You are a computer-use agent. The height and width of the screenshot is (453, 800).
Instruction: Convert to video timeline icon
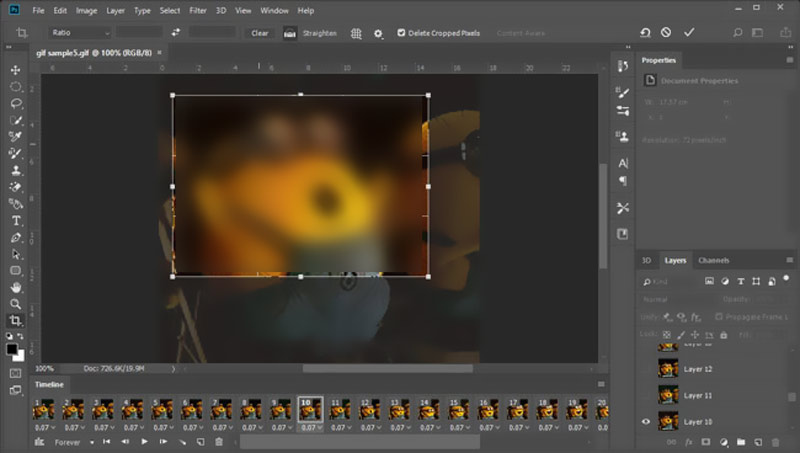click(x=39, y=442)
